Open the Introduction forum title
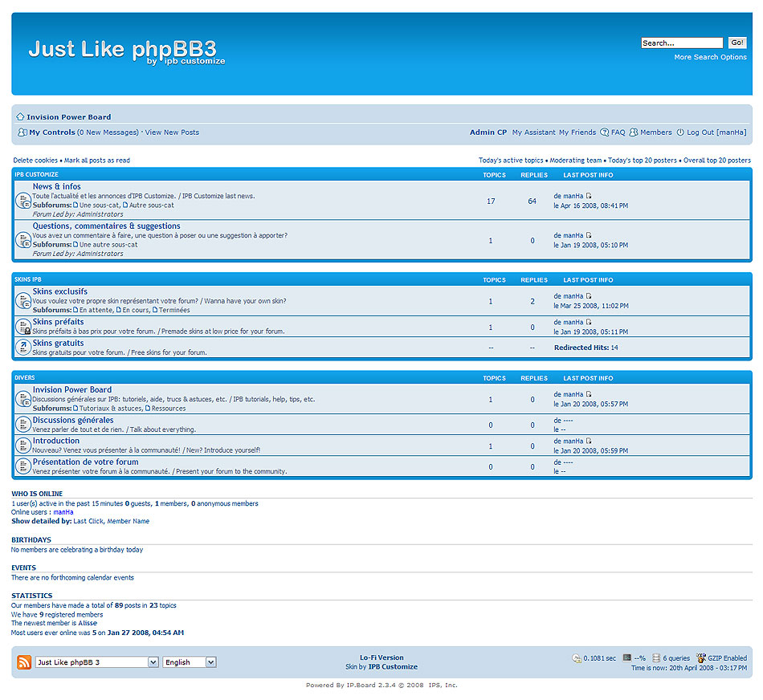This screenshot has height=700, width=763. point(56,441)
